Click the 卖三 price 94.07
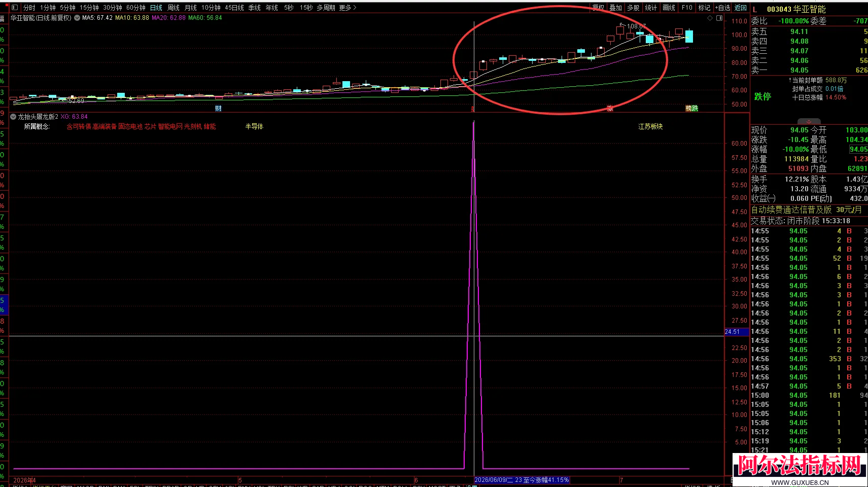The height and width of the screenshot is (487, 868). coord(799,51)
